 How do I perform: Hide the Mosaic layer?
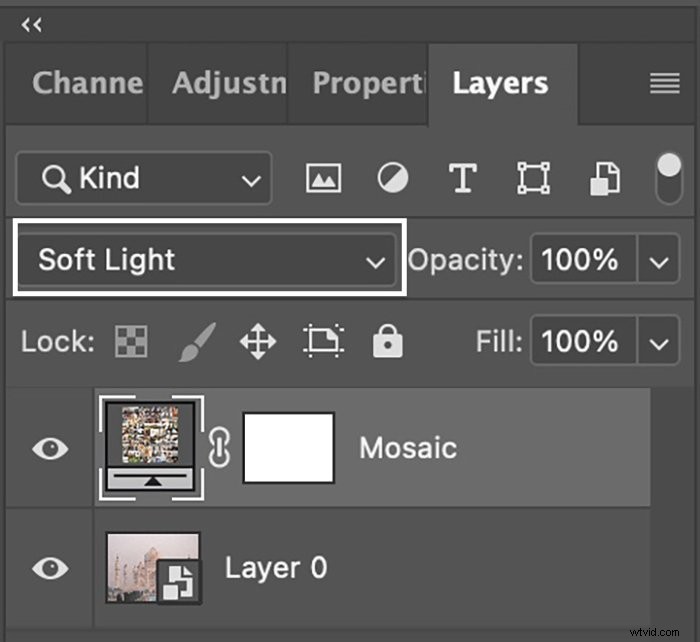(50, 448)
